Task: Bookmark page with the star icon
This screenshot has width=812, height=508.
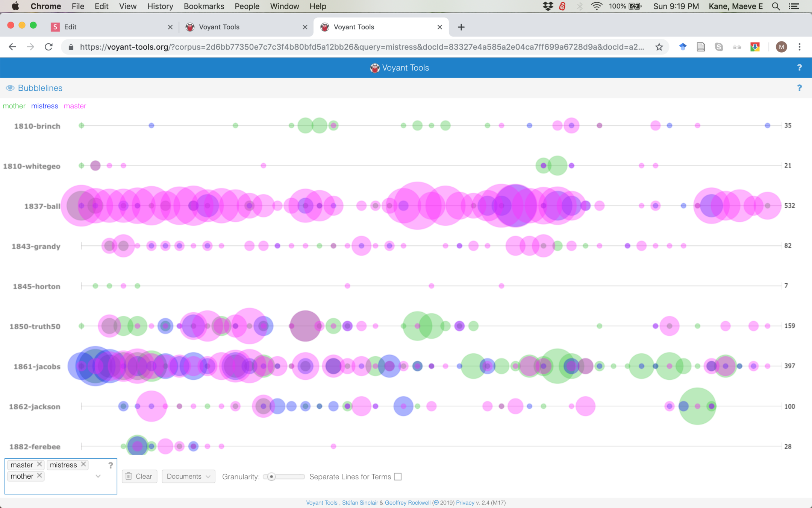Action: [659, 47]
